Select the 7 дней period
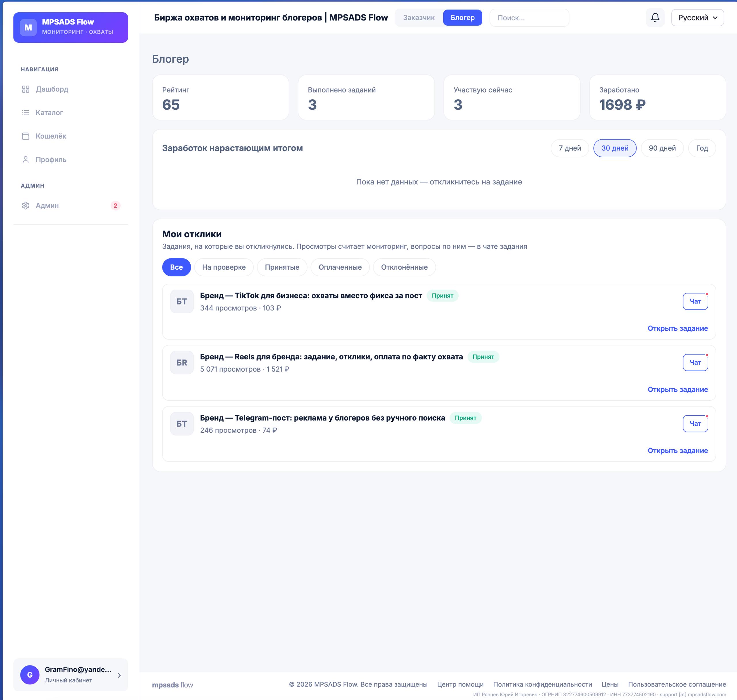This screenshot has height=700, width=737. pyautogui.click(x=569, y=148)
